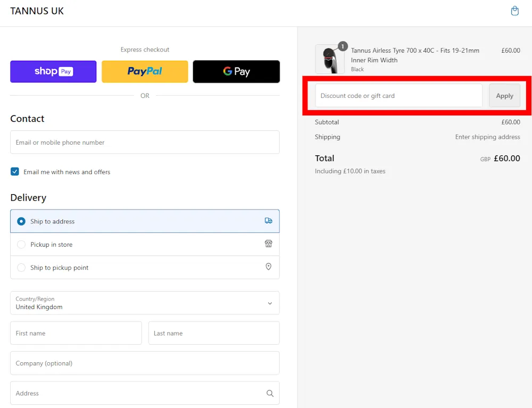Viewport: 532px width, 408px height.
Task: Select Ship to address delivery option
Action: [x=145, y=221]
